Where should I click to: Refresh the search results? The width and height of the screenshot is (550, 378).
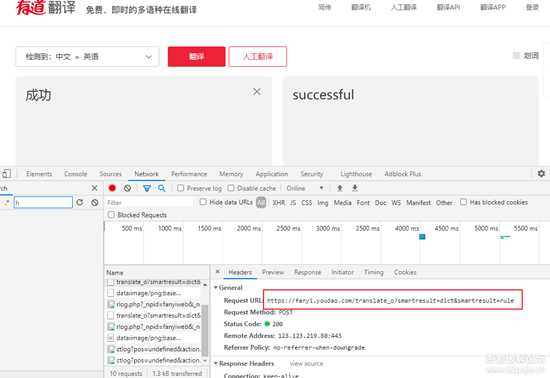click(x=80, y=202)
